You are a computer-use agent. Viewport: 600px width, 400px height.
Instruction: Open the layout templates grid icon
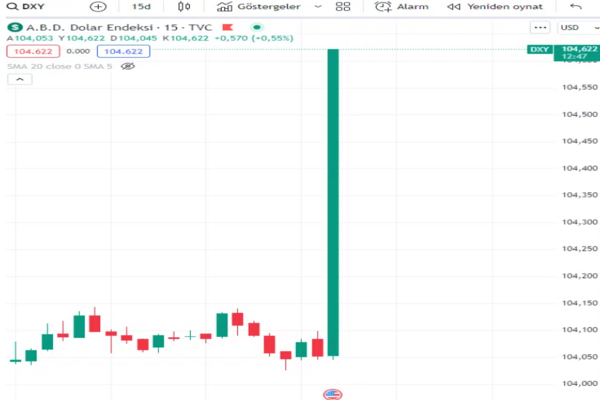coord(343,6)
